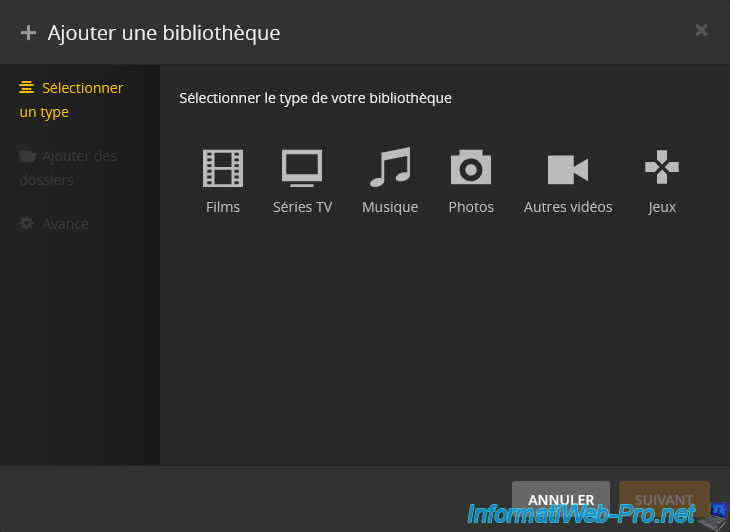
Task: Pick the Musique note icon
Action: (x=390, y=168)
